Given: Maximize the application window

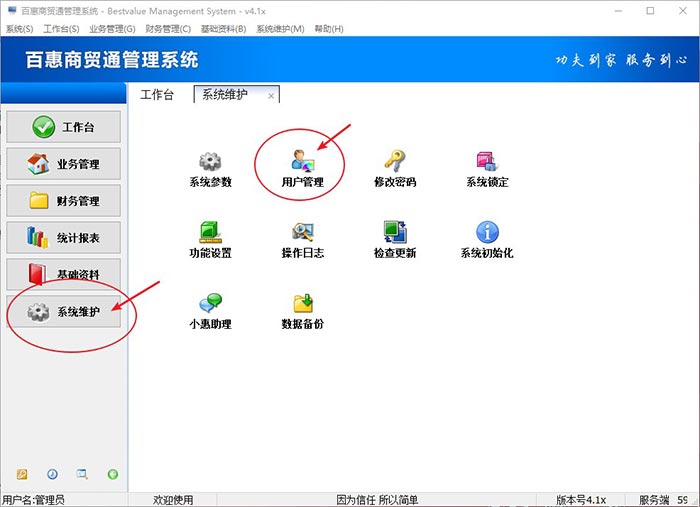Looking at the screenshot, I should (650, 11).
